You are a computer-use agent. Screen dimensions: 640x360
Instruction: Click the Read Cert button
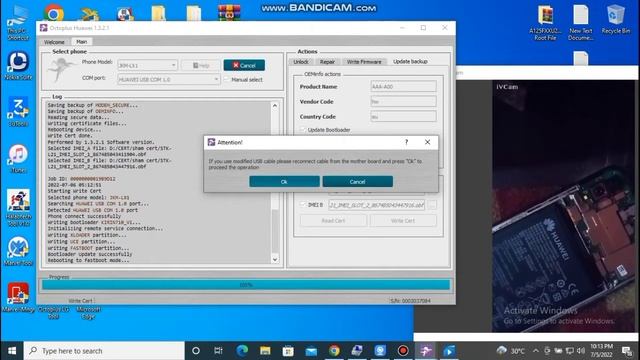point(333,221)
